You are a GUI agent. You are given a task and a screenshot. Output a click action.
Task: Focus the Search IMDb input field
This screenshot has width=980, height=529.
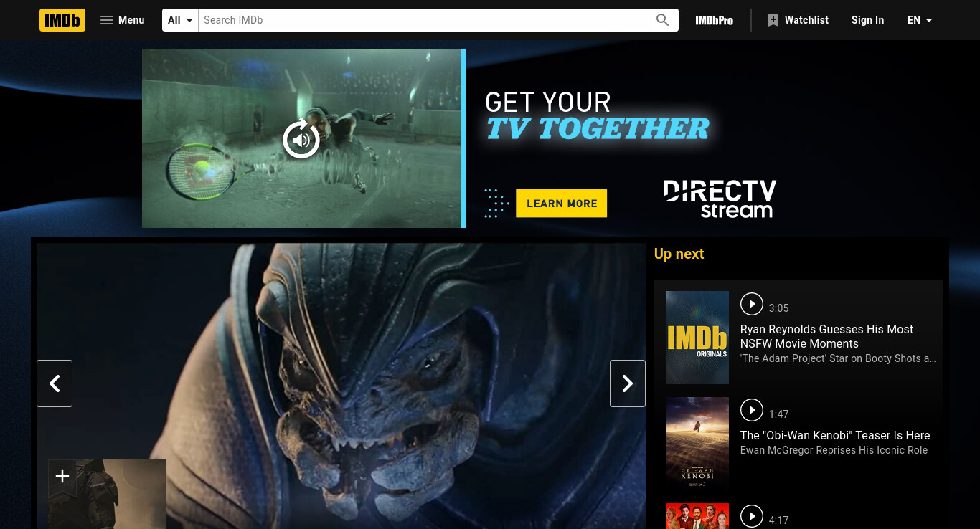tap(425, 20)
